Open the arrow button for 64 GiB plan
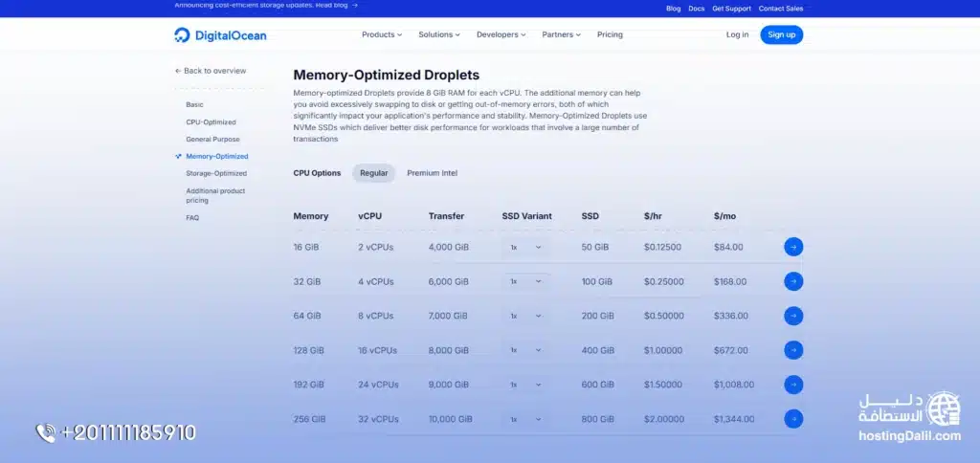 coord(793,316)
